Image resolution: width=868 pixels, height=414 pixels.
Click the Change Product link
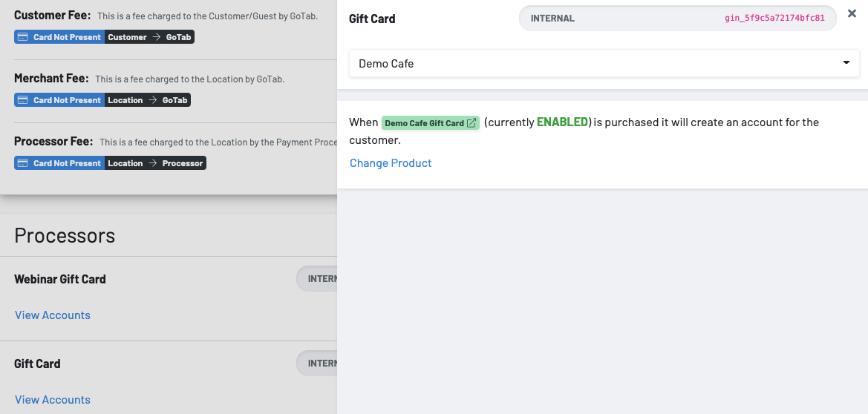coord(391,163)
